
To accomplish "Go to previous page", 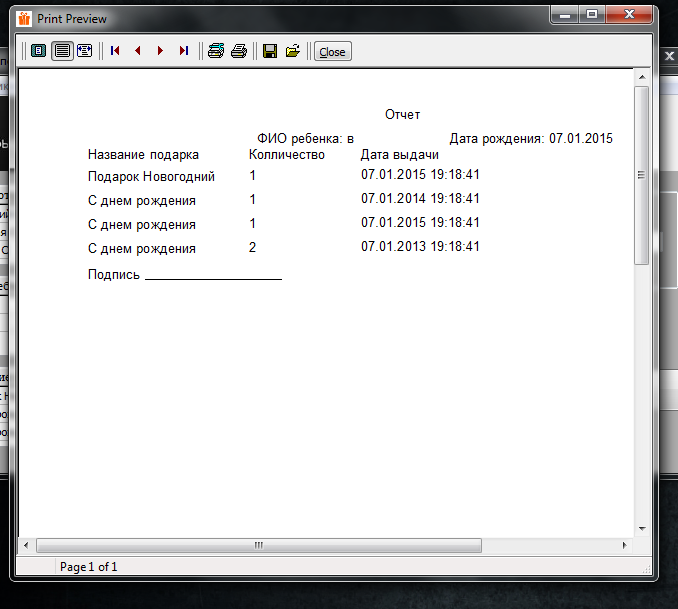I will (138, 51).
